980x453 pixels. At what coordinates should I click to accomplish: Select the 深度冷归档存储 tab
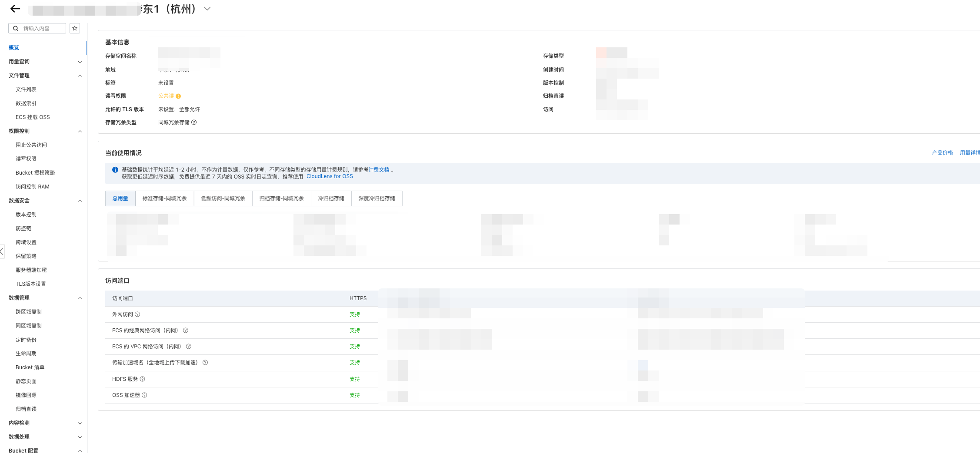377,198
